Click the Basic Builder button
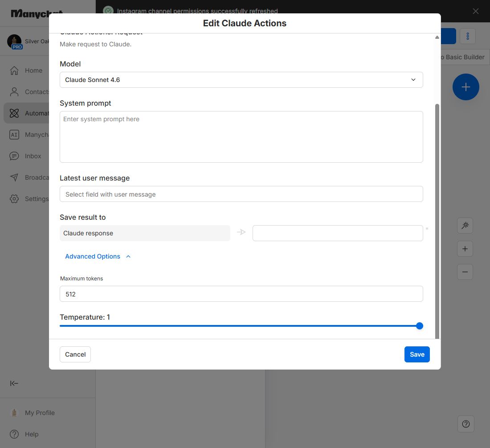Viewport: 490px width, 448px height. (465, 57)
